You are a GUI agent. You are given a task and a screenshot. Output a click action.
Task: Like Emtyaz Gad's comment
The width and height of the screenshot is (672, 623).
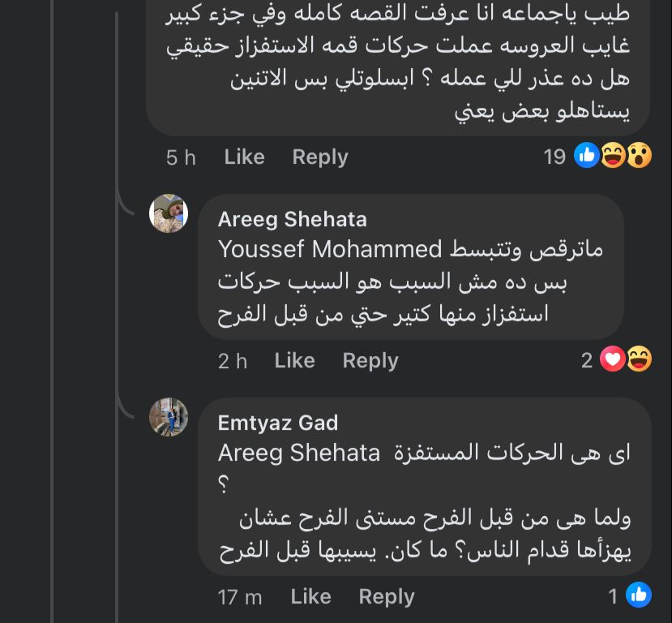click(310, 597)
